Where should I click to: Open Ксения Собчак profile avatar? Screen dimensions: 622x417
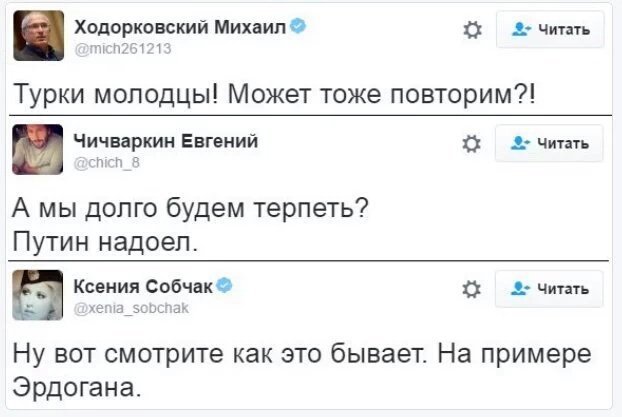click(x=38, y=295)
